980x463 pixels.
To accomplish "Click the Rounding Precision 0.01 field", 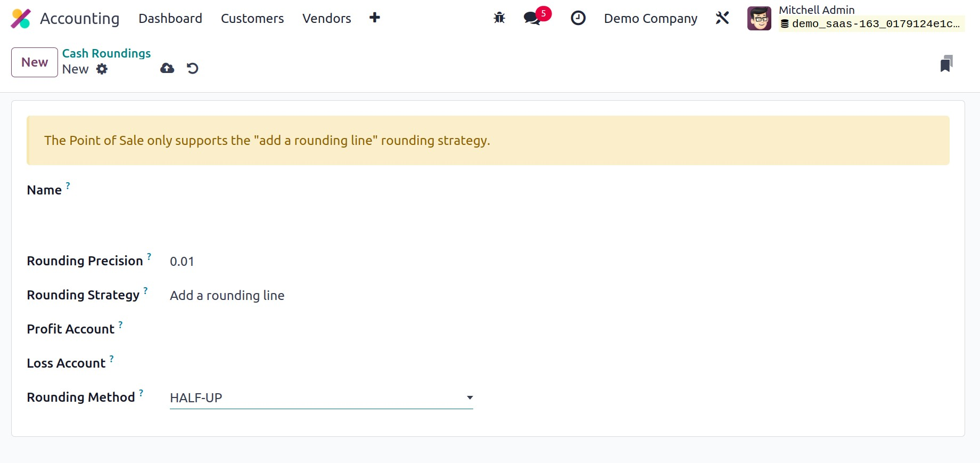I will [182, 262].
